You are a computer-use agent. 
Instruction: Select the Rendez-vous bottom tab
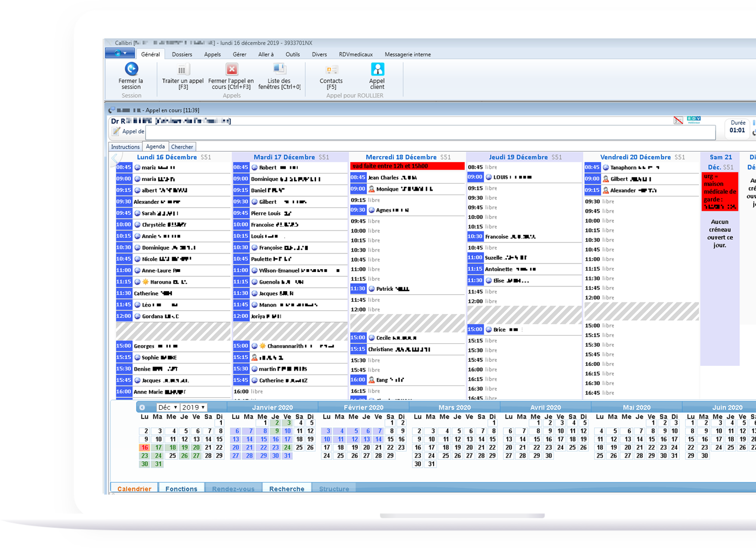[x=233, y=489]
